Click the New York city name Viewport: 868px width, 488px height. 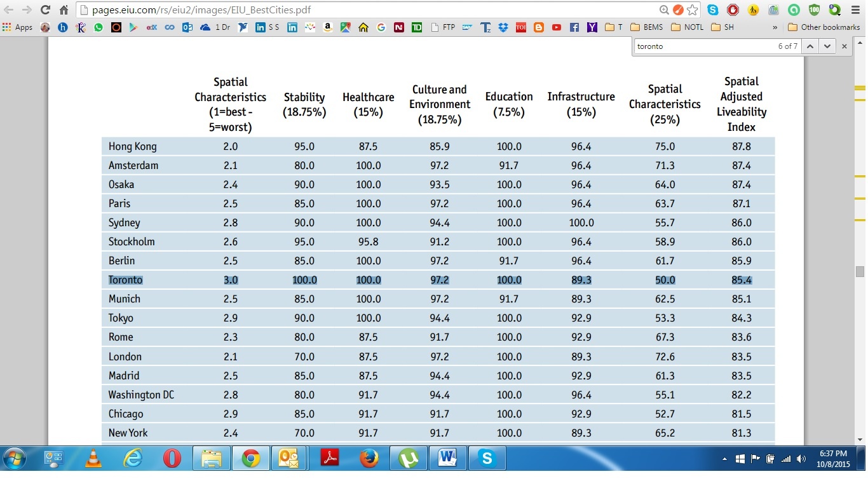[x=128, y=433]
